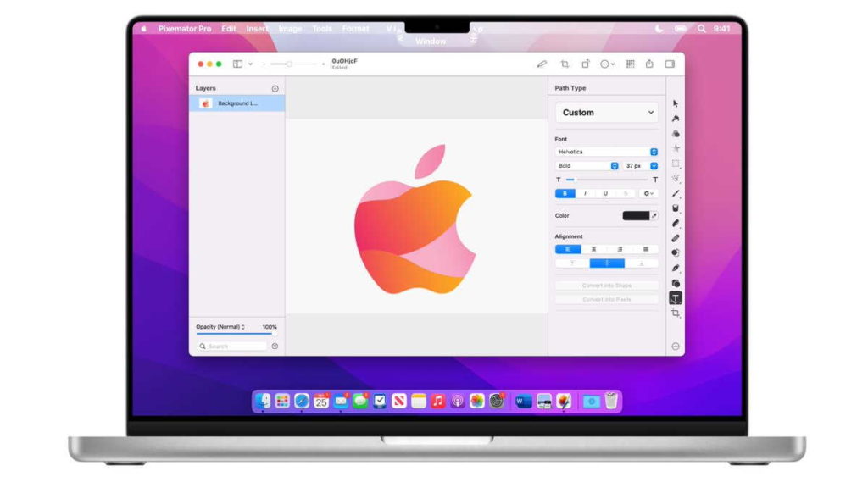Image resolution: width=868 pixels, height=488 pixels.
Task: Align text left
Action: pos(568,250)
